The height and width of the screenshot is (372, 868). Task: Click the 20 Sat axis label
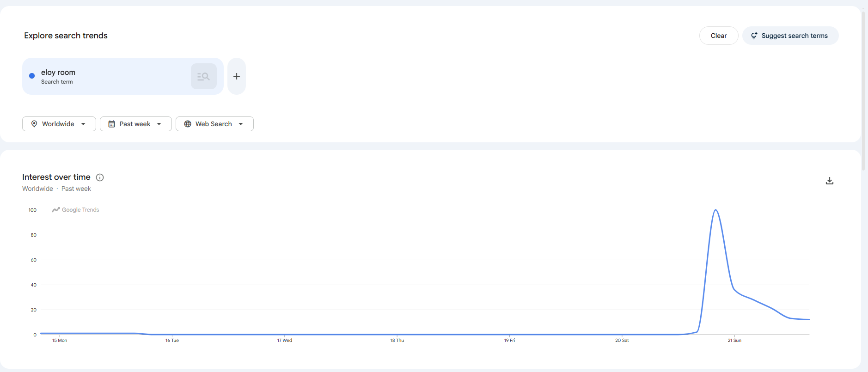click(x=622, y=341)
